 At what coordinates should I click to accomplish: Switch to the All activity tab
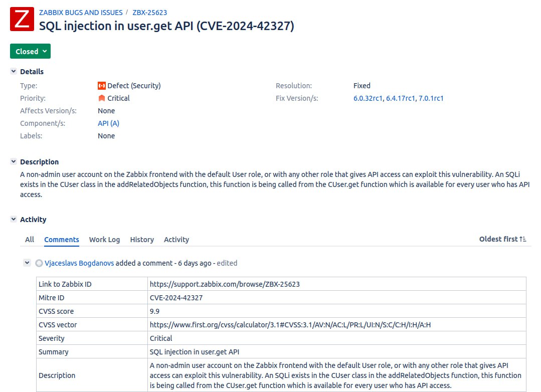click(30, 240)
